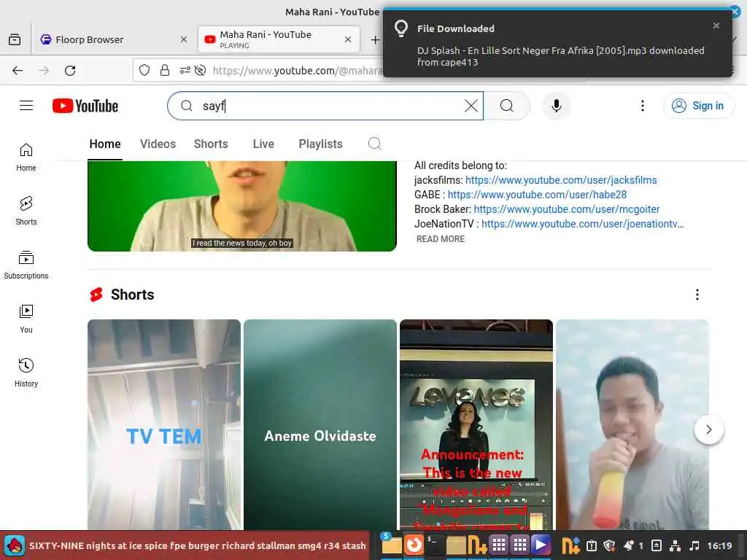
Task: Go to Home in the left sidebar
Action: tap(26, 157)
